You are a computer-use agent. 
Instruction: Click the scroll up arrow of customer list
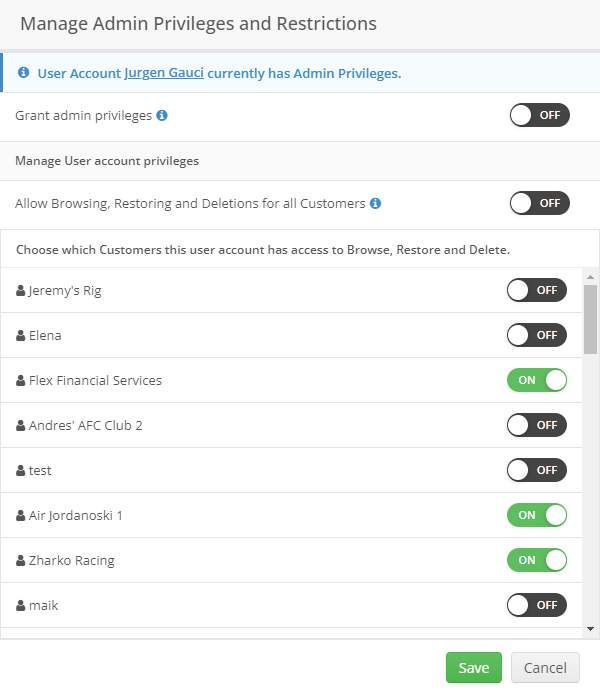coord(590,277)
